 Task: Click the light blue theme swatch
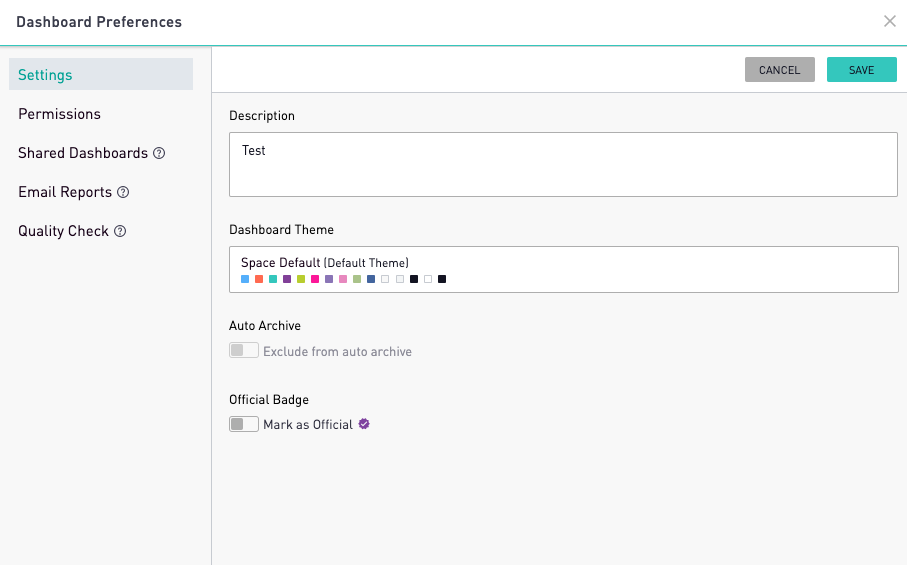[245, 279]
